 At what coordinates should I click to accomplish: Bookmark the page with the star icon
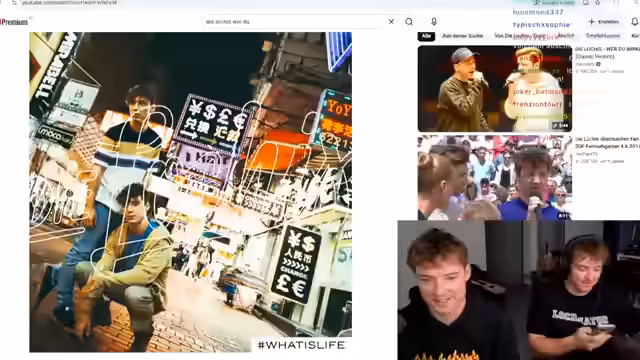(x=598, y=2)
